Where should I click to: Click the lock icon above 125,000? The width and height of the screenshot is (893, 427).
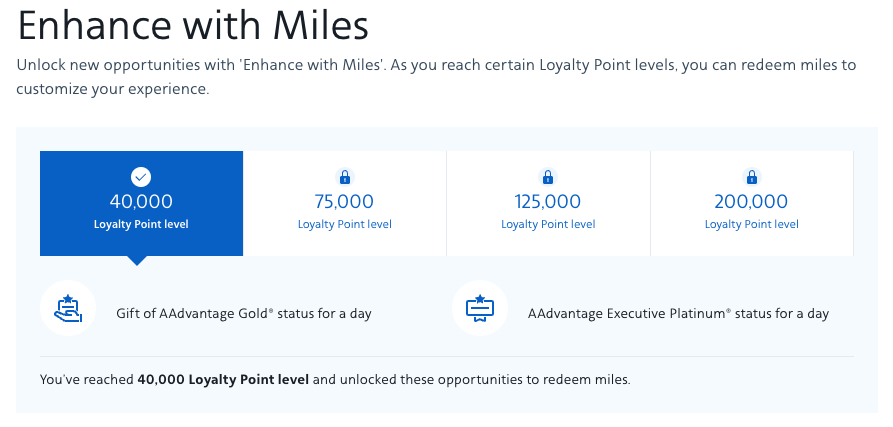click(x=548, y=177)
